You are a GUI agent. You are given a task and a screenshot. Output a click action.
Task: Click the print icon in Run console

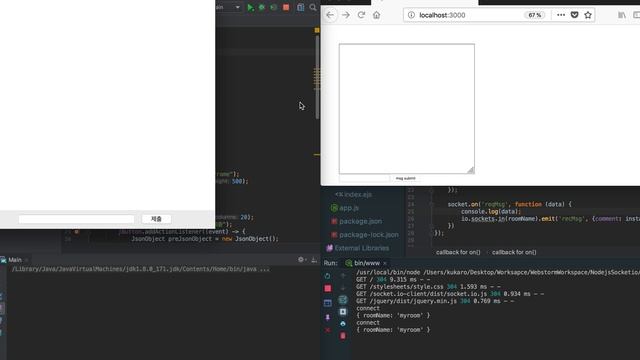pos(343,324)
